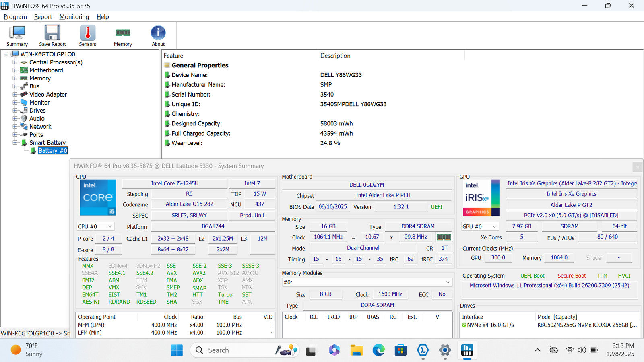Click the Intel Iris Xe graphics logo
Screen dimensions: 644x362
pos(482,197)
